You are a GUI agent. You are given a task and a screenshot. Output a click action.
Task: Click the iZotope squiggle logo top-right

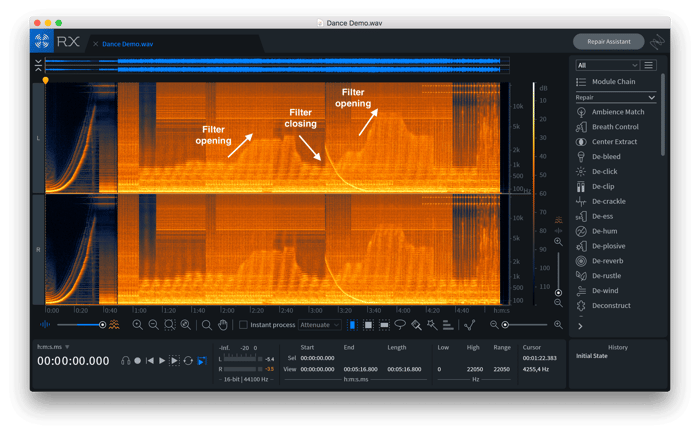pos(658,42)
